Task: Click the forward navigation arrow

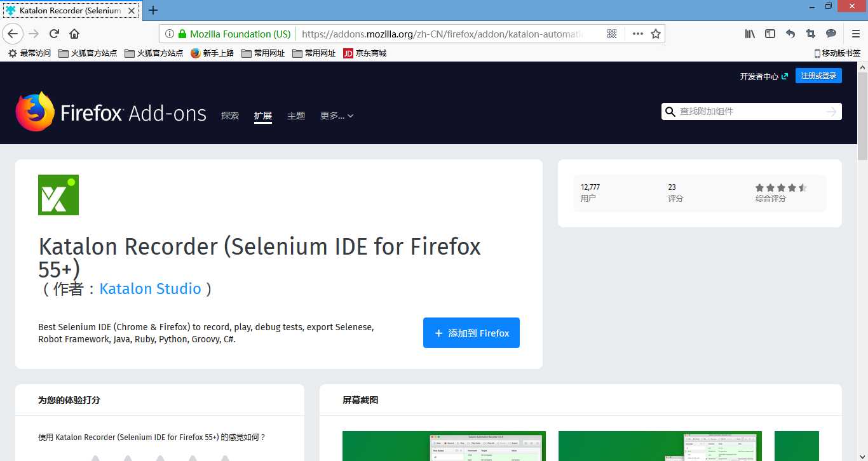Action: click(34, 34)
